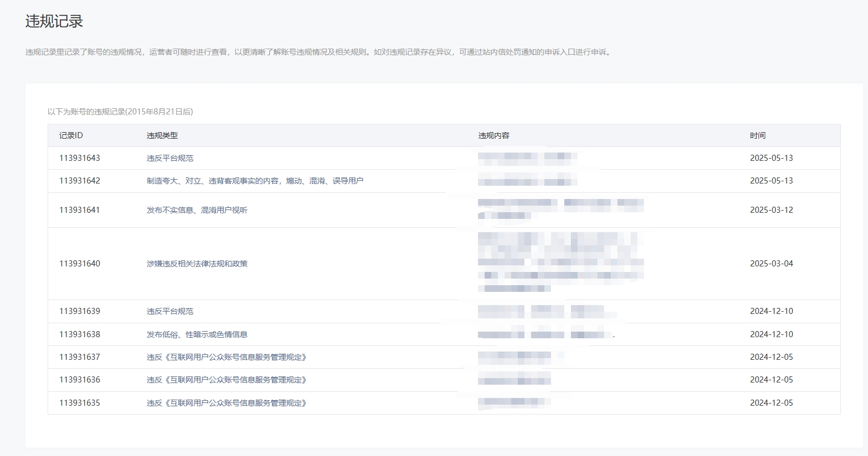Click the 记录ID column header
The image size is (868, 456).
coord(71,135)
